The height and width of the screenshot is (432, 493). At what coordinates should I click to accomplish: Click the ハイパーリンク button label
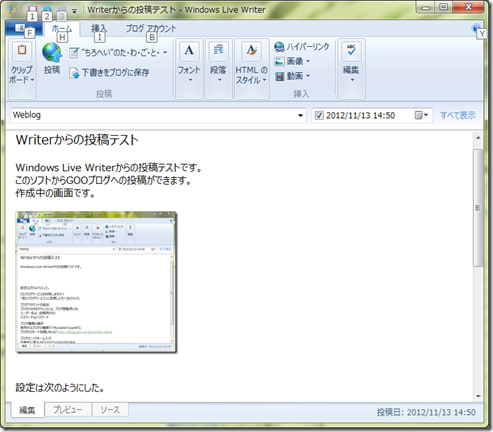308,47
